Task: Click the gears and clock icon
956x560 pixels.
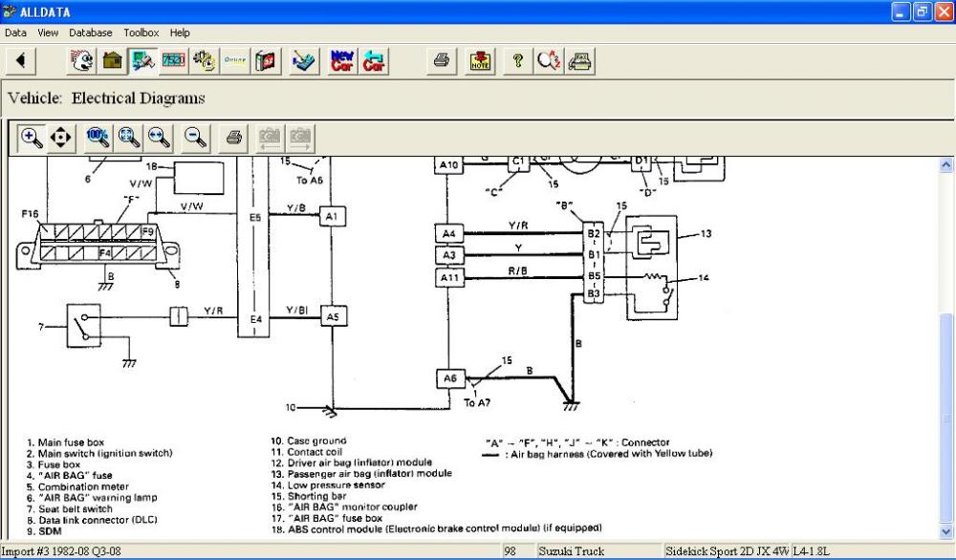Action: pos(205,60)
